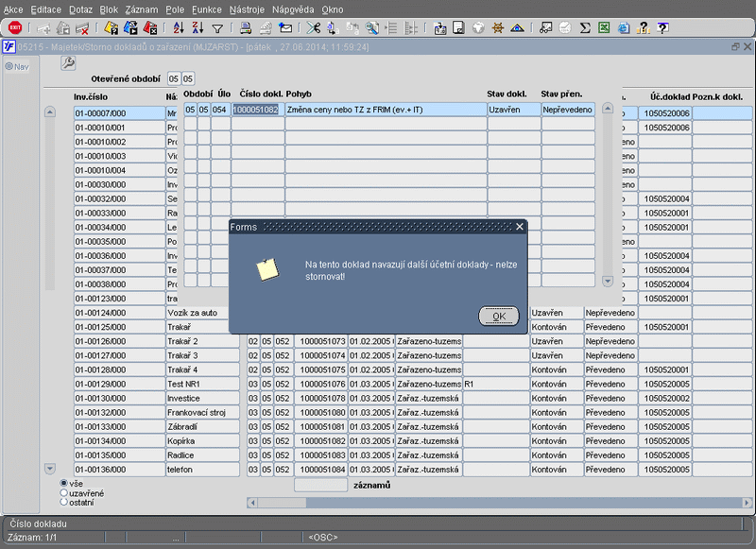Toggle the Nav radio button
756x549 pixels.
(9, 66)
